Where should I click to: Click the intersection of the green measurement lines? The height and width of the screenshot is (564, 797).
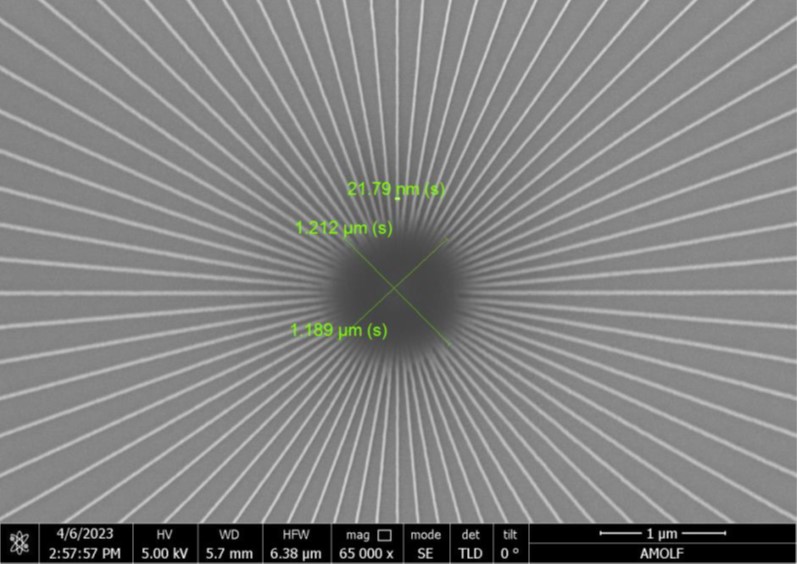[x=394, y=288]
